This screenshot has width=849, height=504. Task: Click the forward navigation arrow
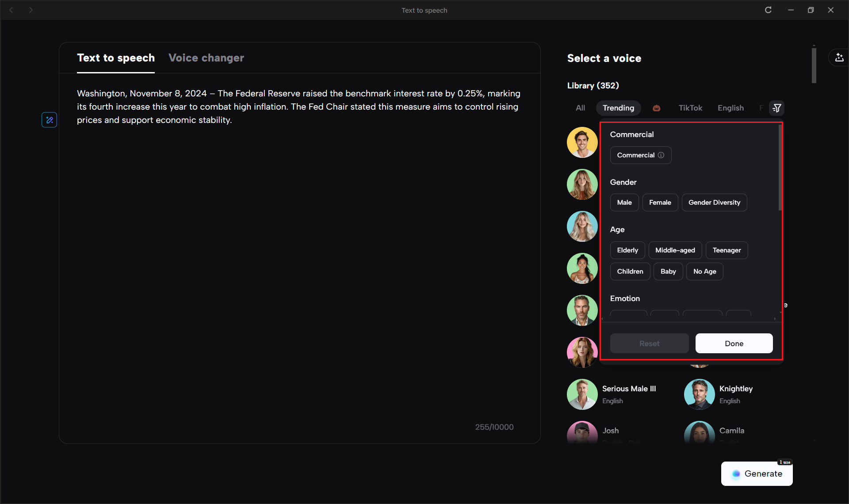coord(31,10)
